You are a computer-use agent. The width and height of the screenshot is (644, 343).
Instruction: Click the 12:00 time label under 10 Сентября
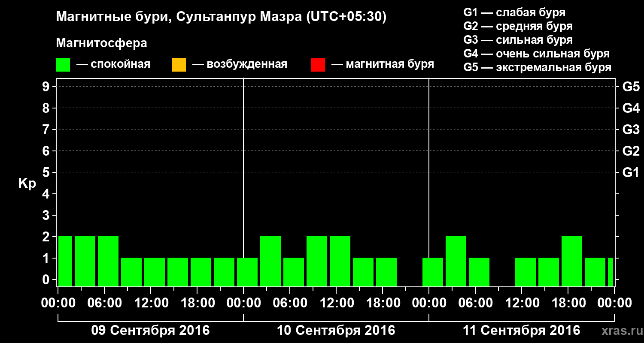pyautogui.click(x=337, y=303)
